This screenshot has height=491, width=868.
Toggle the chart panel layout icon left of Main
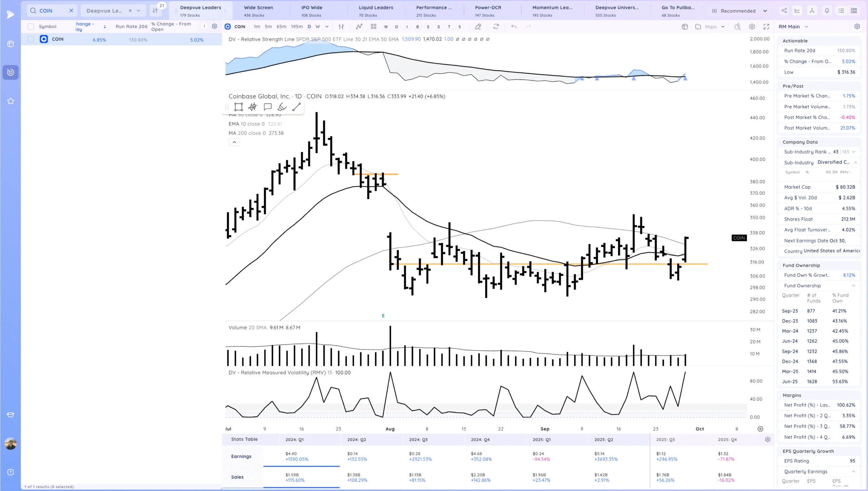[x=685, y=26]
